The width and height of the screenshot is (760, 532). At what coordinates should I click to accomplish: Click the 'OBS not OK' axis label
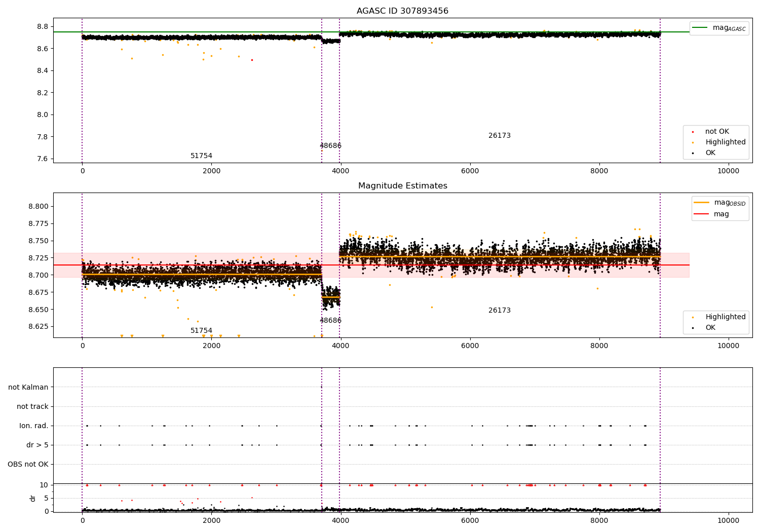point(28,465)
